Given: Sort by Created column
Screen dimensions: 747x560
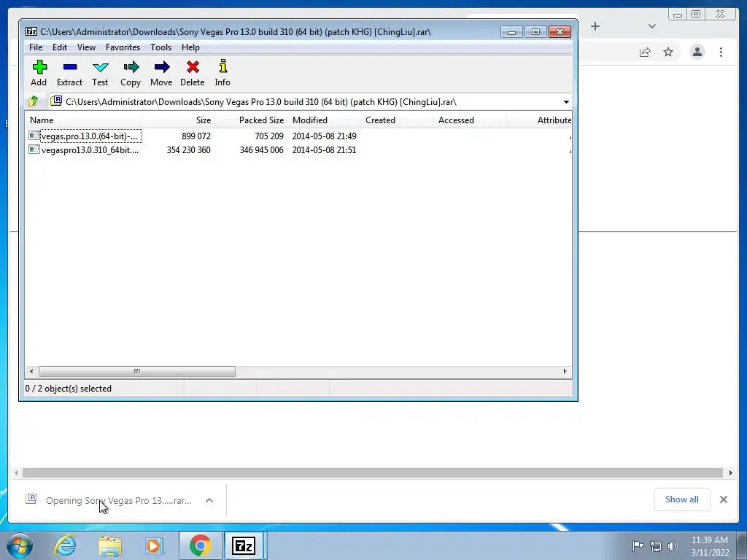Looking at the screenshot, I should [x=397, y=120].
